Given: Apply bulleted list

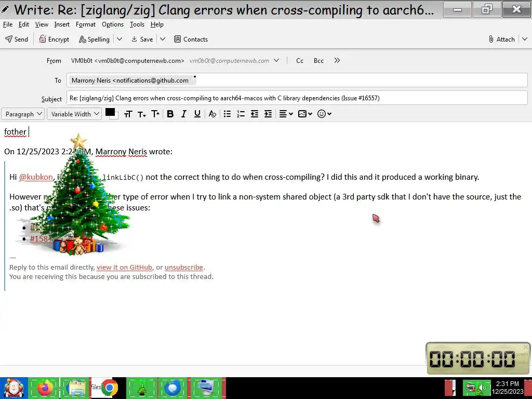Looking at the screenshot, I should [x=228, y=114].
